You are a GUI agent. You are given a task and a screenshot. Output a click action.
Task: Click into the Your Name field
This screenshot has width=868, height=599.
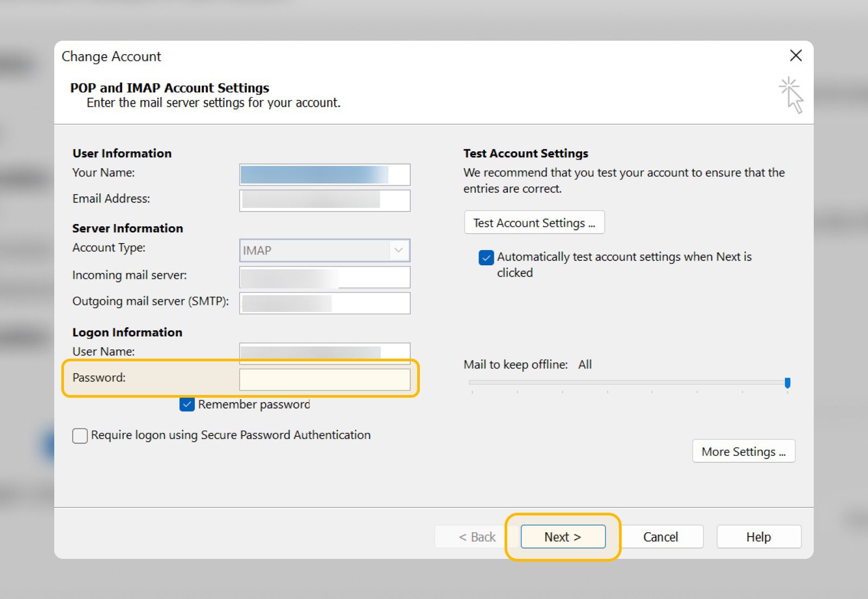tap(324, 175)
